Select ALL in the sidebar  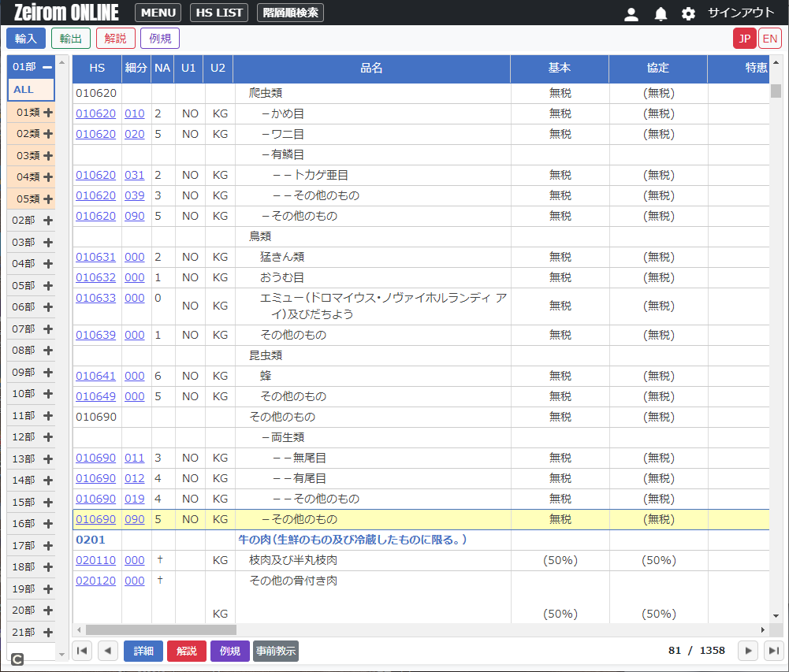[x=24, y=90]
